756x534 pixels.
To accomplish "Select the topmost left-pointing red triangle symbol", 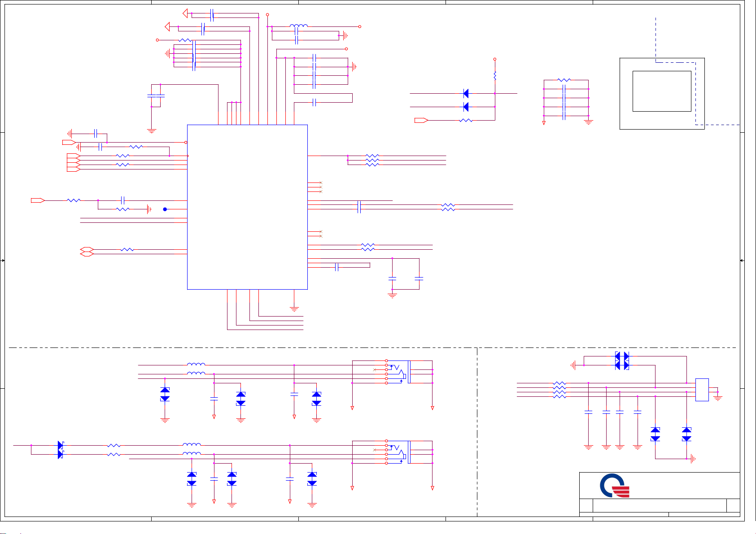I will tap(185, 13).
